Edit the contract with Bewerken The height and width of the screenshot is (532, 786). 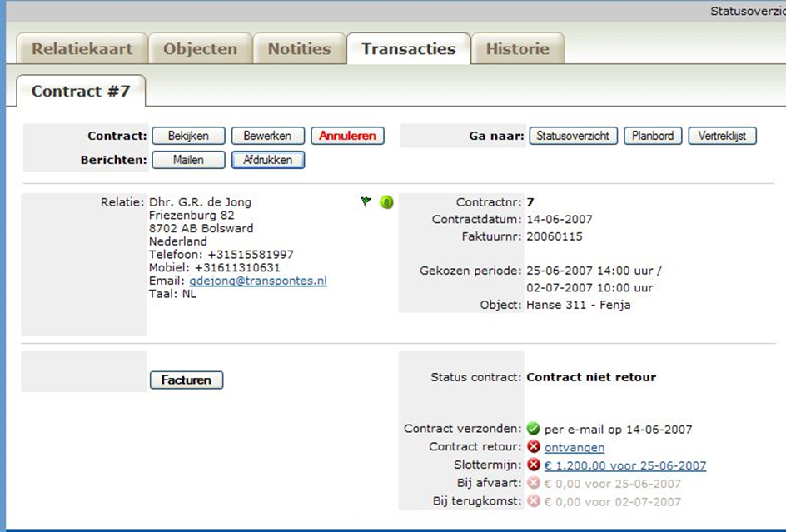[267, 136]
